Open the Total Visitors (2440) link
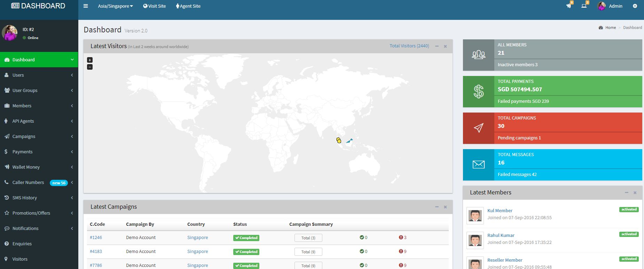This screenshot has height=269, width=644. pos(409,46)
